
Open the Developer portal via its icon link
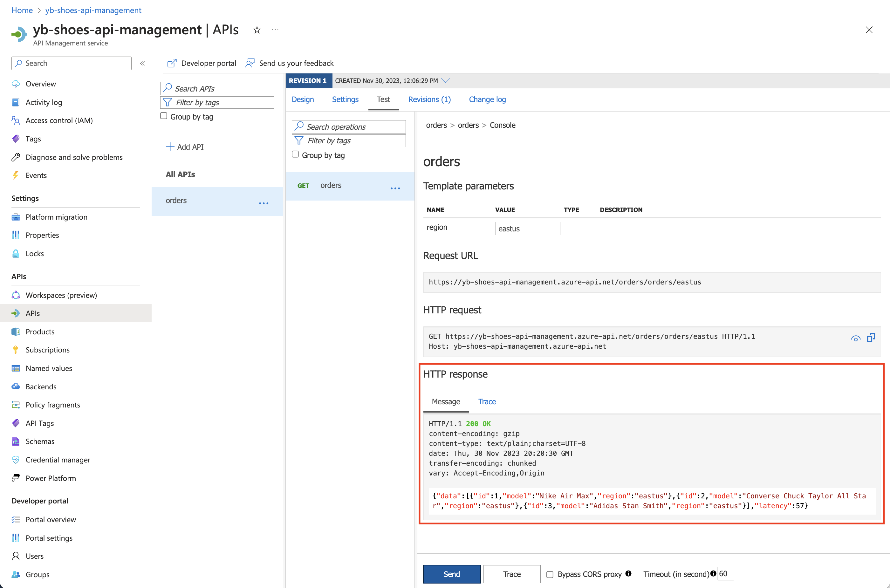(x=172, y=63)
